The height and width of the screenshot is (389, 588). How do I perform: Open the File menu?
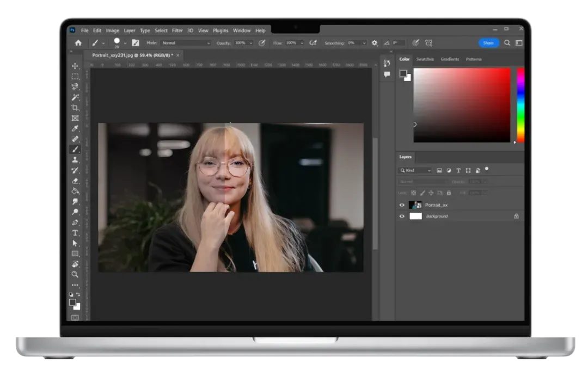coord(85,30)
